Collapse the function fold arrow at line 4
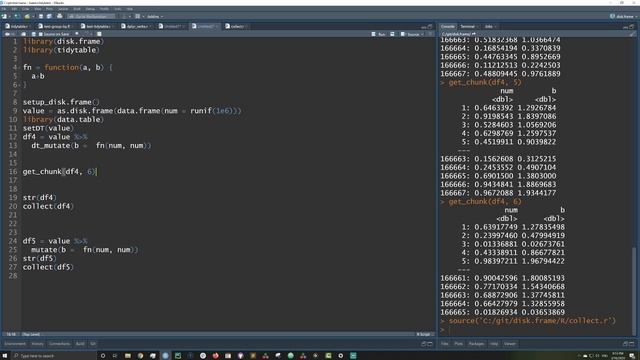The height and width of the screenshot is (360, 640). click(19, 67)
